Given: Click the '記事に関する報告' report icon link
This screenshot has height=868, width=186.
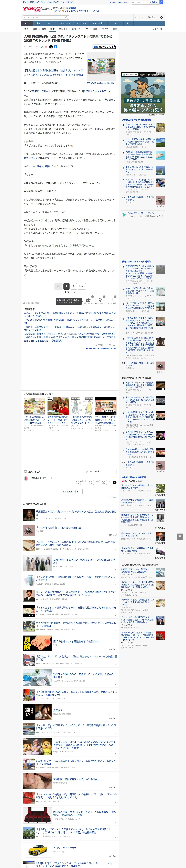Looking at the screenshot, I should click(x=31, y=303).
